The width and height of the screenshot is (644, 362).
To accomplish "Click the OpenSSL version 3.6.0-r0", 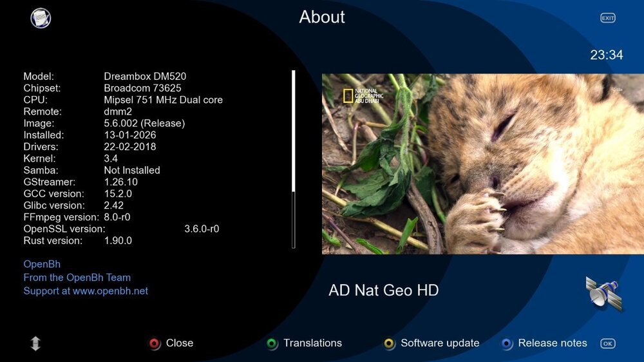I will (202, 229).
